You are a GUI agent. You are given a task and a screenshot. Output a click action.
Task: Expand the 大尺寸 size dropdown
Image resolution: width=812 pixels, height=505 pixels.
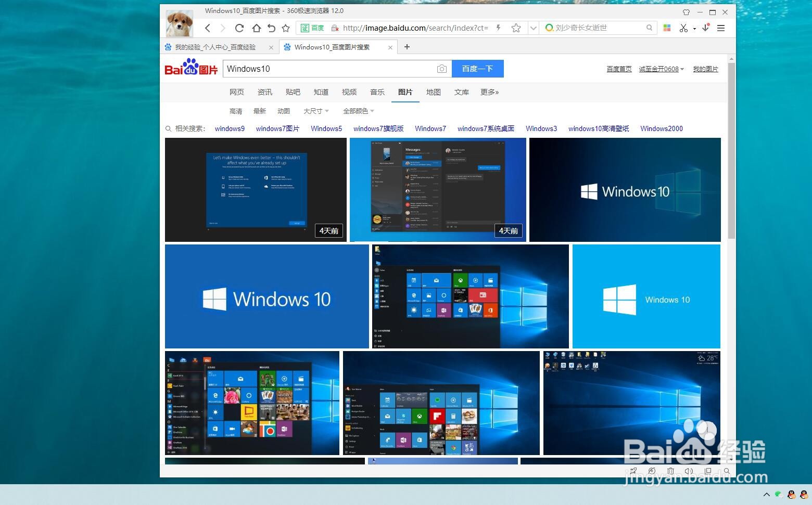[316, 111]
